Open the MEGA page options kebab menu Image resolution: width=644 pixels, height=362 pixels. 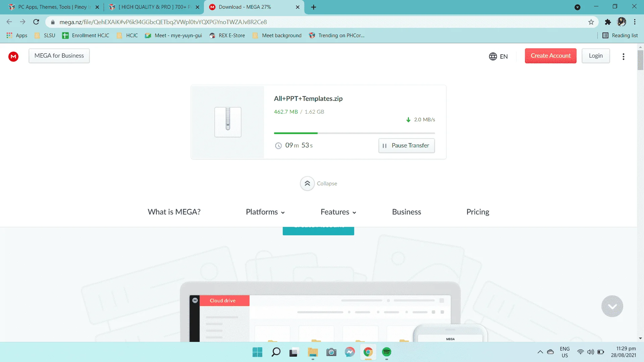624,56
